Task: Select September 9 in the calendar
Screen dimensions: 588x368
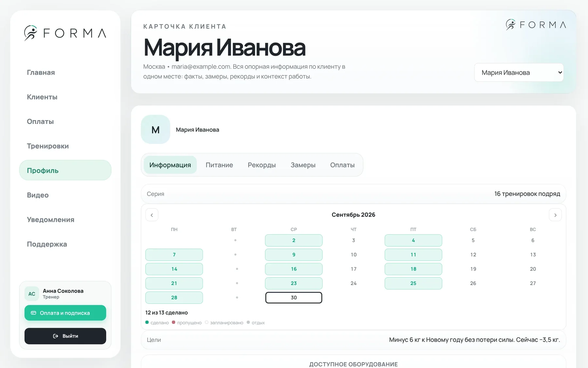Action: (x=294, y=255)
